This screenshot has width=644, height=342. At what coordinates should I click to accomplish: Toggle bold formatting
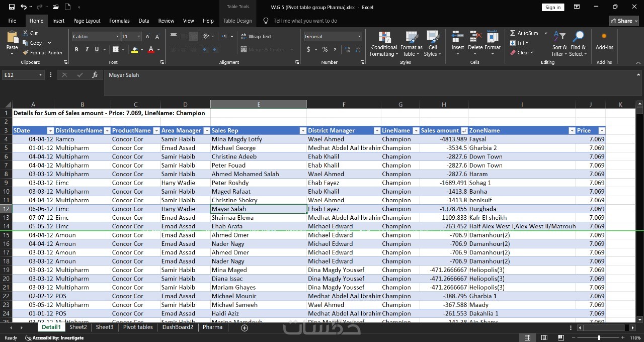point(76,49)
